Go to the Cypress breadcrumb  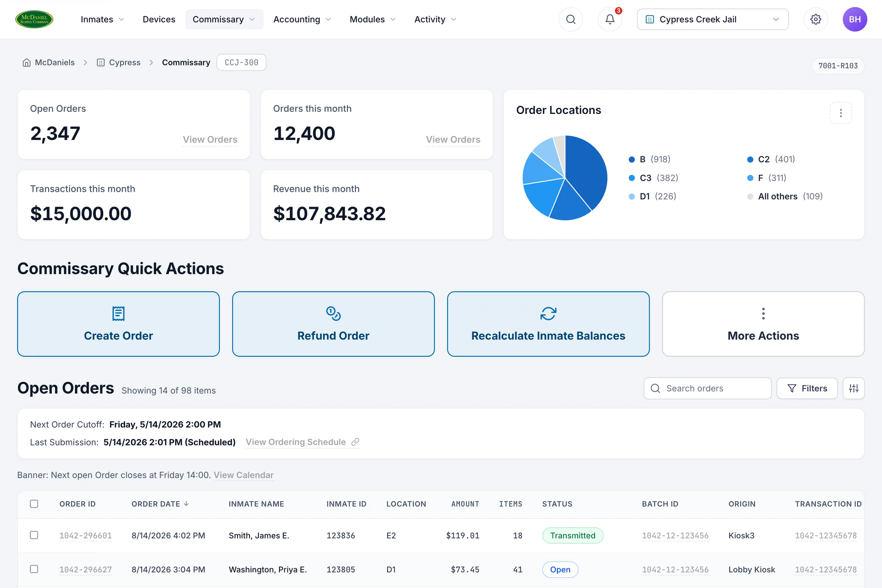click(125, 62)
